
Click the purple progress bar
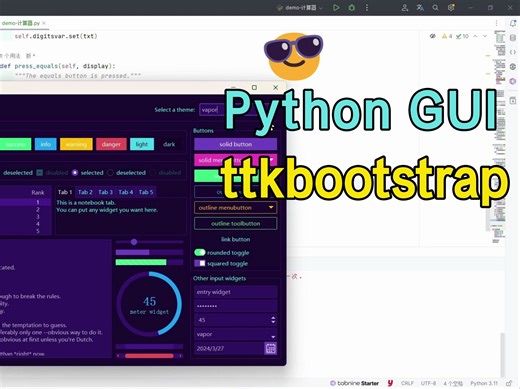coord(149,252)
